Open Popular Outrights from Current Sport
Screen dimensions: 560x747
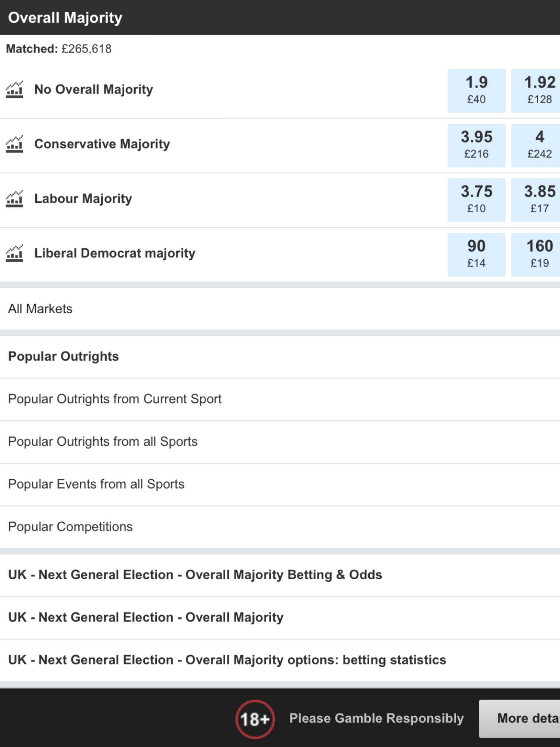[280, 399]
